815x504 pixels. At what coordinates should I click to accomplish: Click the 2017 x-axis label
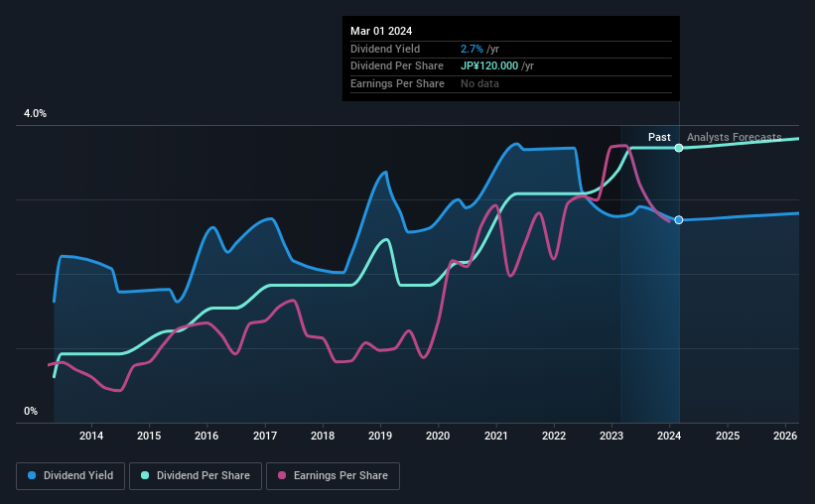[x=265, y=436]
